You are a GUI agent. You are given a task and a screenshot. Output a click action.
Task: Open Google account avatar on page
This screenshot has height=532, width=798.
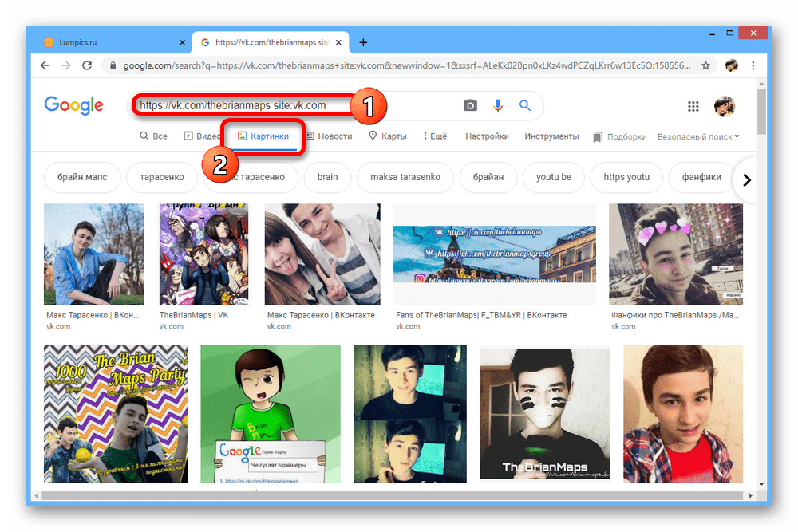pyautogui.click(x=724, y=106)
